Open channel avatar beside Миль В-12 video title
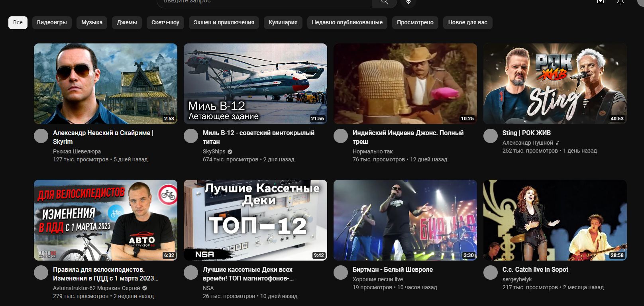The width and height of the screenshot is (644, 306). click(x=191, y=135)
